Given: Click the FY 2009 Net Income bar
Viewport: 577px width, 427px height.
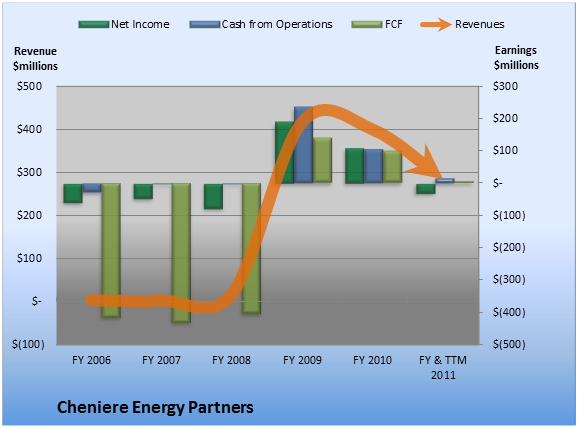Looking at the screenshot, I should click(x=284, y=152).
